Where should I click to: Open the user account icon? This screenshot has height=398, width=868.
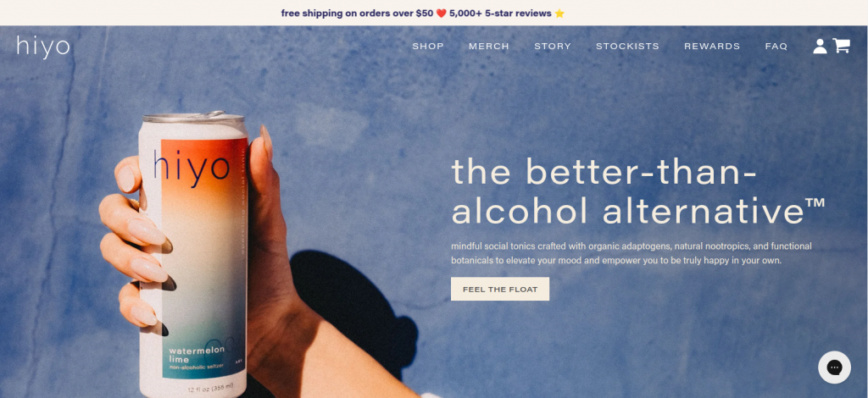[820, 47]
